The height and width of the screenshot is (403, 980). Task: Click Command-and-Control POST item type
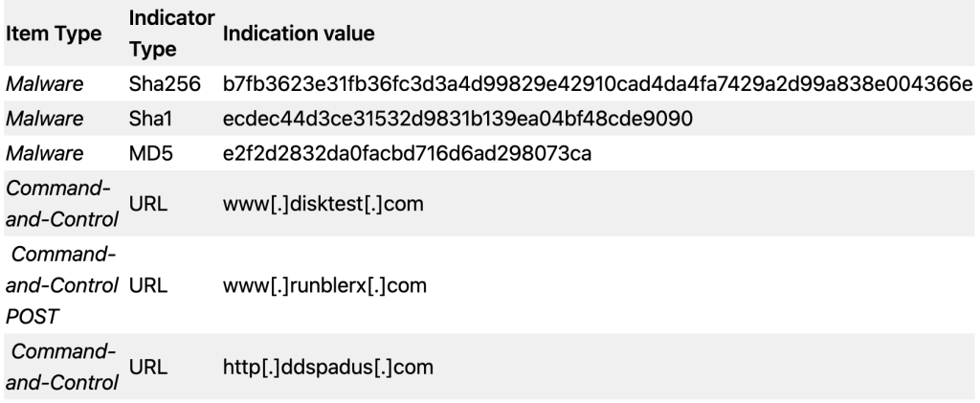tap(61, 285)
